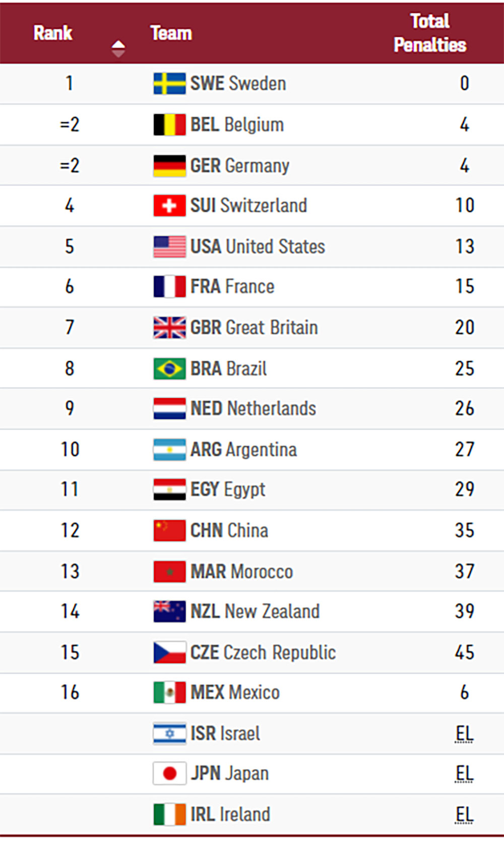
Task: Select the FRA France row
Action: (252, 287)
